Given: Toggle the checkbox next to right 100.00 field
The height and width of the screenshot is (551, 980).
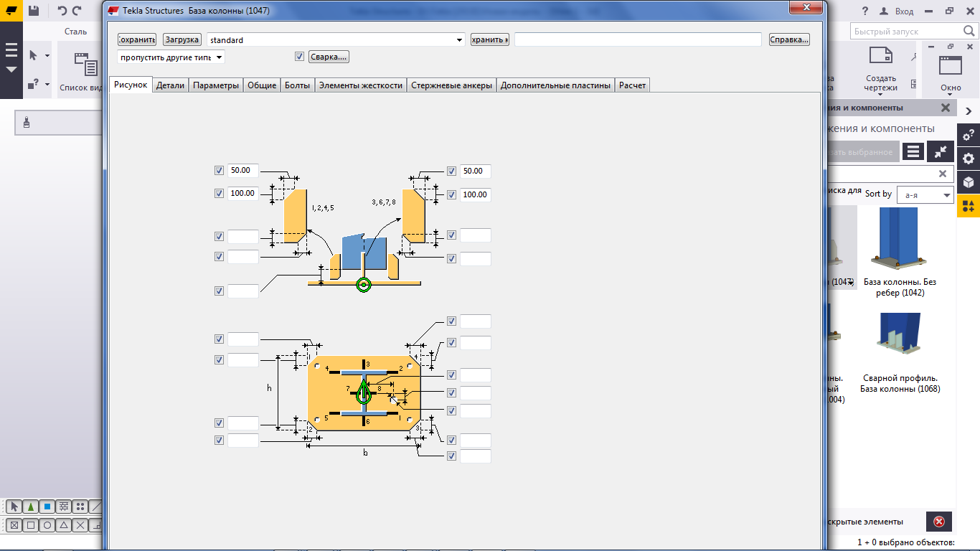Looking at the screenshot, I should (452, 194).
